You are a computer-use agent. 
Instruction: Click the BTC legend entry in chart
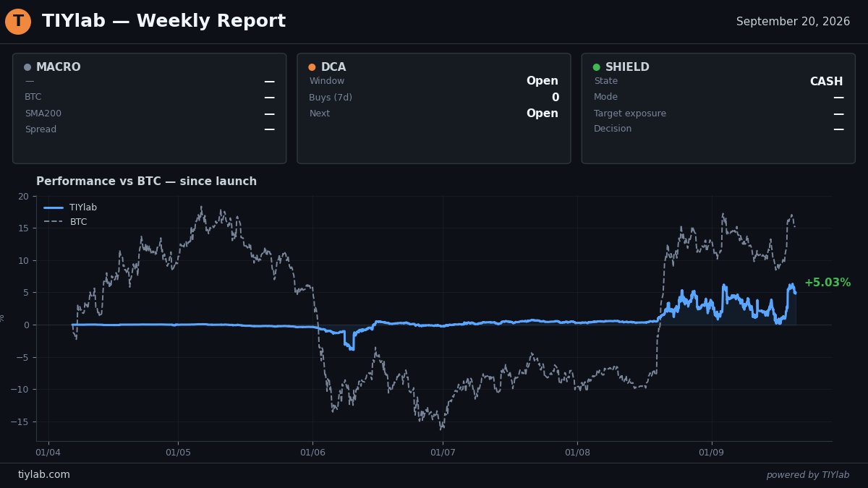point(65,222)
